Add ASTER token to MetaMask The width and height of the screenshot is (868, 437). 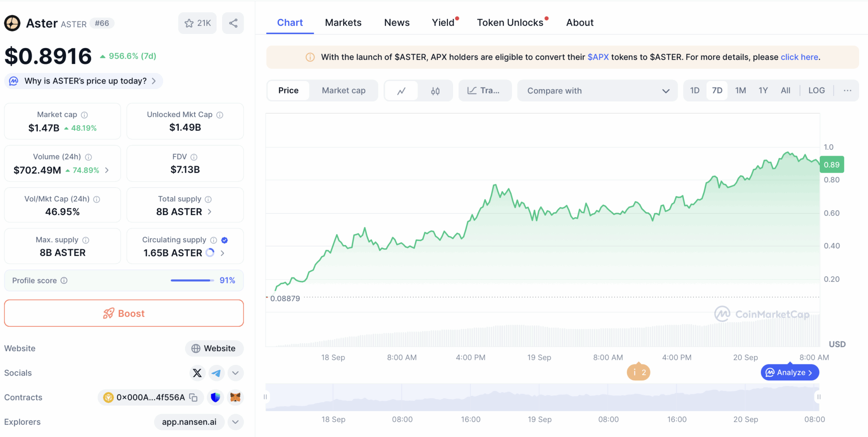coord(236,398)
